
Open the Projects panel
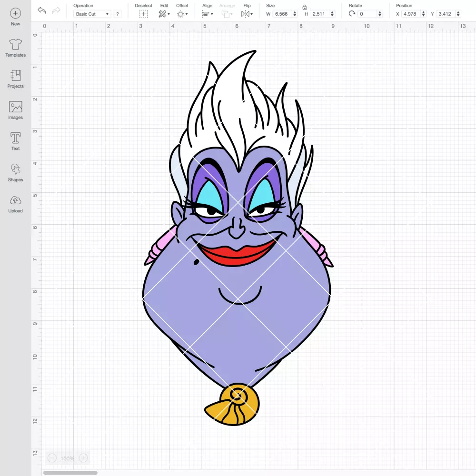[x=16, y=79]
